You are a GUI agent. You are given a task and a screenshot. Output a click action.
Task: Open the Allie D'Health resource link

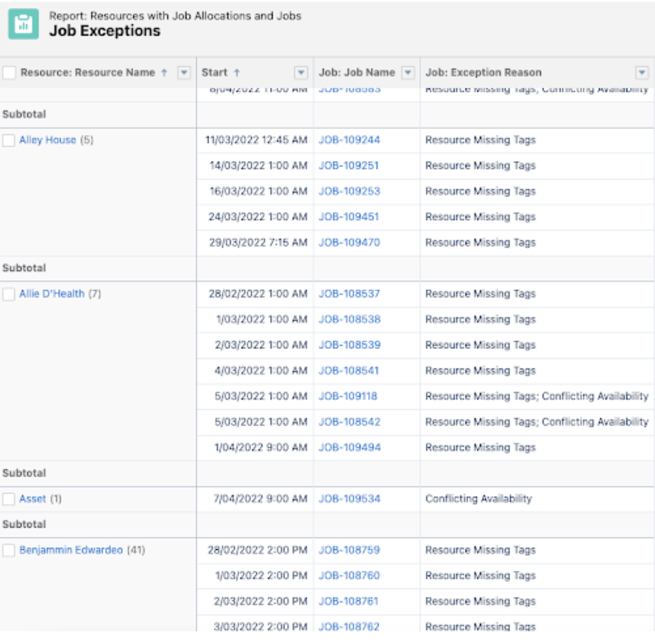(52, 294)
